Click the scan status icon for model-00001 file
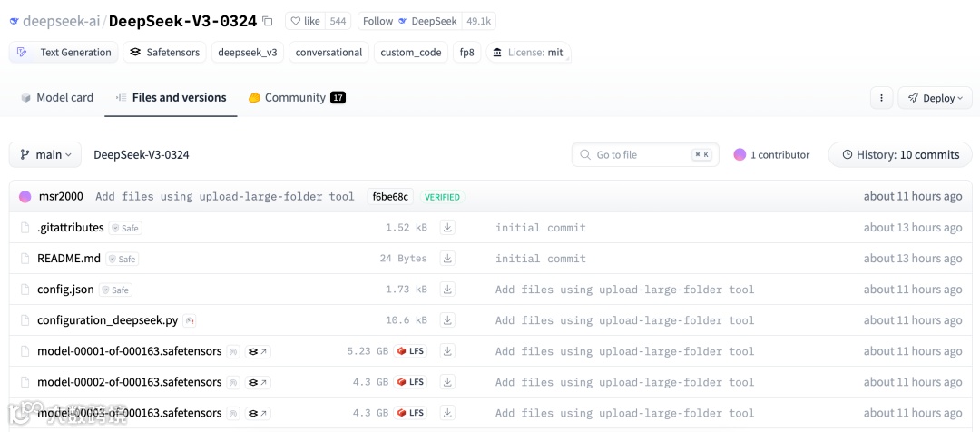Image resolution: width=980 pixels, height=432 pixels. point(232,352)
